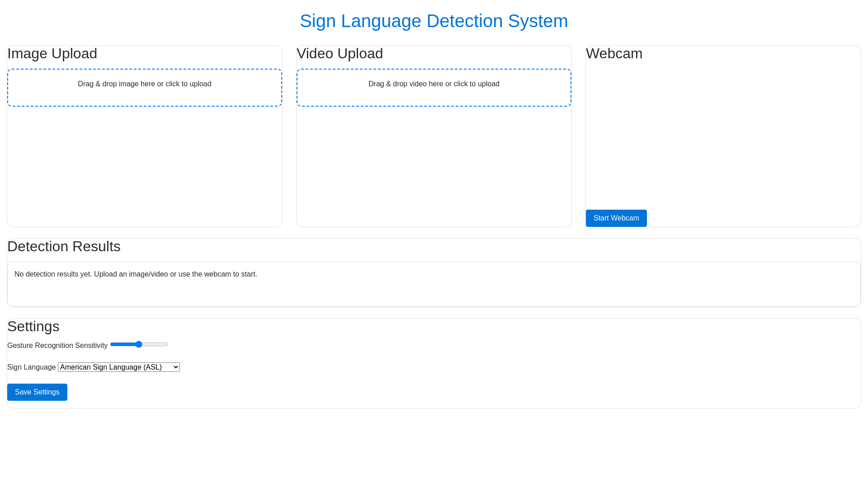Click the Sign Language field label
This screenshot has width=868, height=488.
31,367
